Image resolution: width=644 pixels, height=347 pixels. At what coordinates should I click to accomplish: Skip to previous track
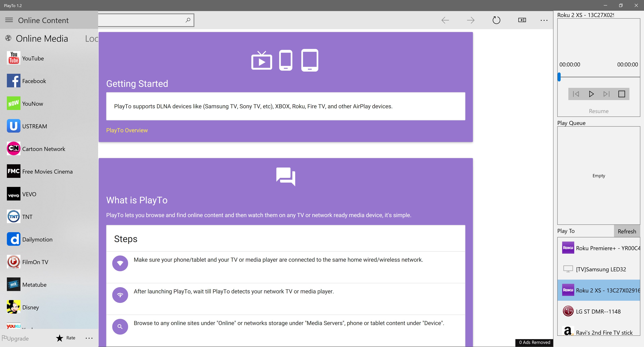click(x=576, y=94)
